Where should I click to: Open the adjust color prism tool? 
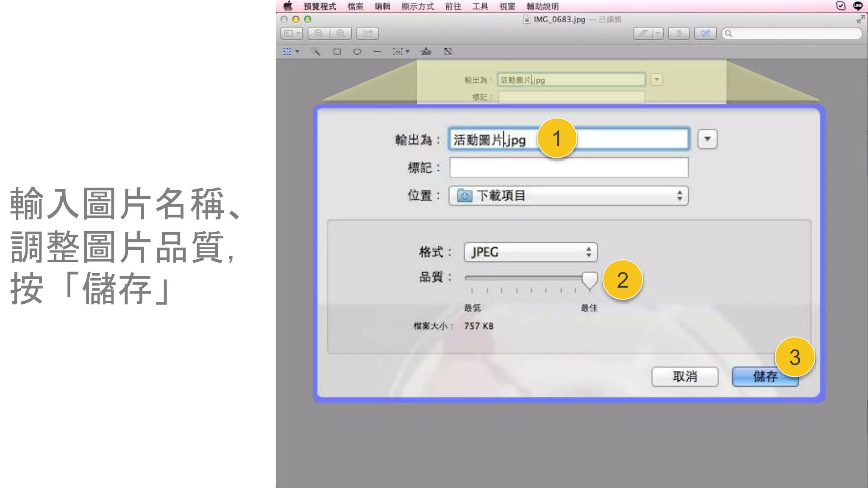coord(426,52)
